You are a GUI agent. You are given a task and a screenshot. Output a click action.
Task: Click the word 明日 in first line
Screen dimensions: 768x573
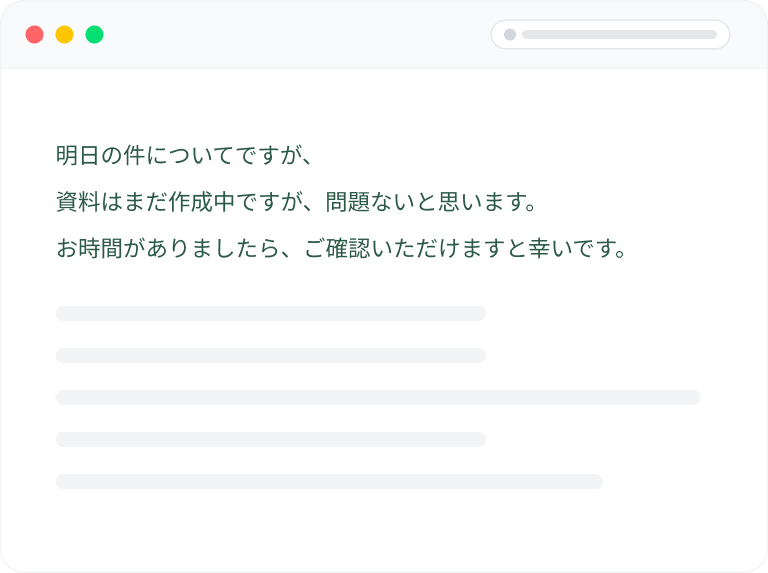click(79, 156)
